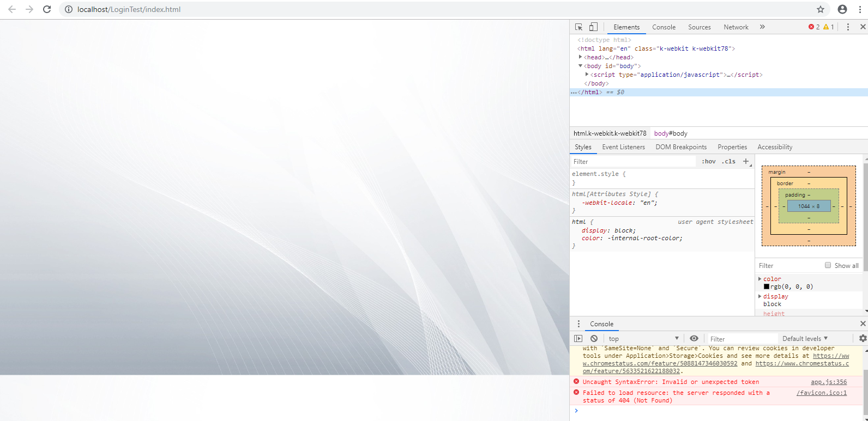
Task: Open console settings gear
Action: click(x=863, y=338)
